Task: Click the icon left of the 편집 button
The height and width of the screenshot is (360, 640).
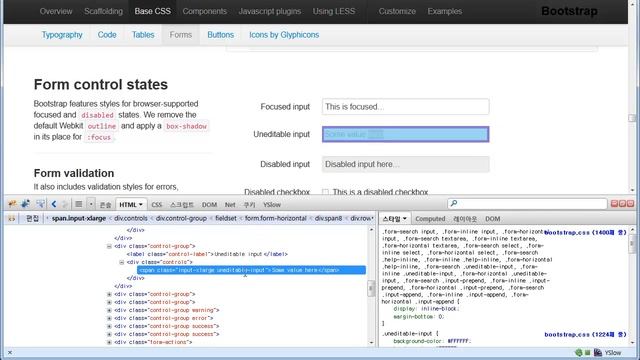Action: [11, 219]
